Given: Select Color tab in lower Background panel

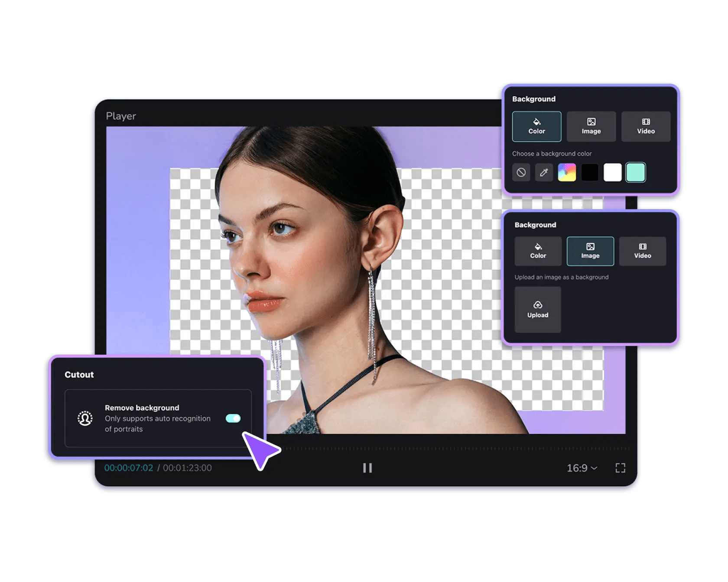Looking at the screenshot, I should point(538,251).
